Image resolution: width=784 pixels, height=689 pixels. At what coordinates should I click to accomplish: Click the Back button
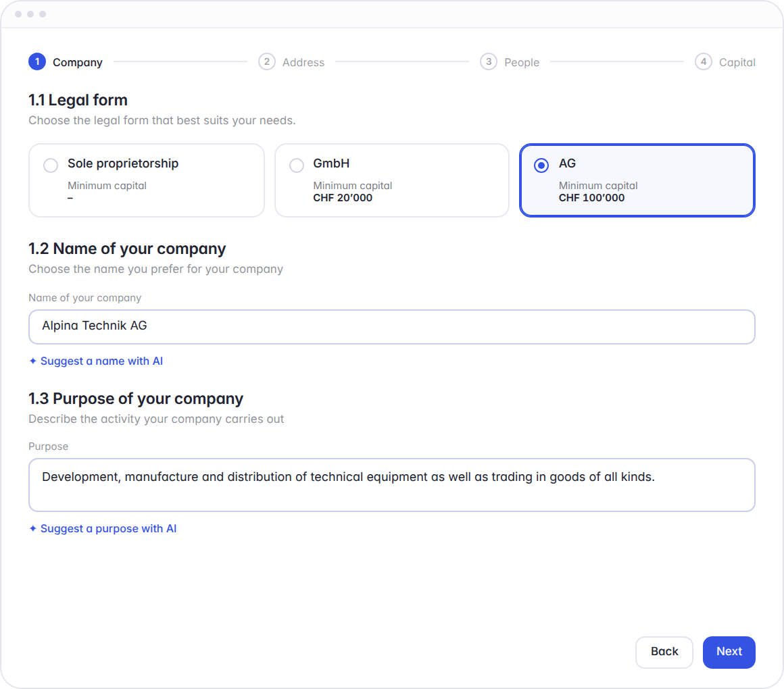point(664,652)
